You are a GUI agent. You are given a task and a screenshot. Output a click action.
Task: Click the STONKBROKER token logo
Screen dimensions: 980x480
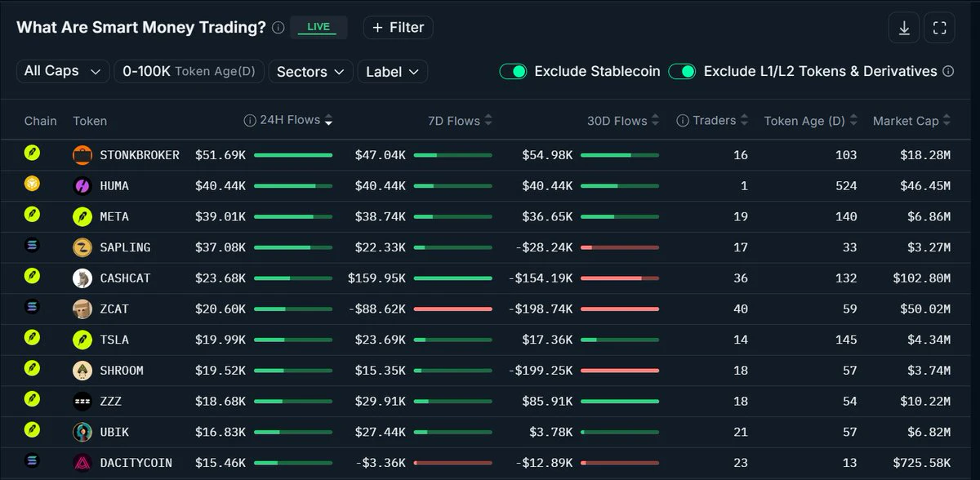82,155
